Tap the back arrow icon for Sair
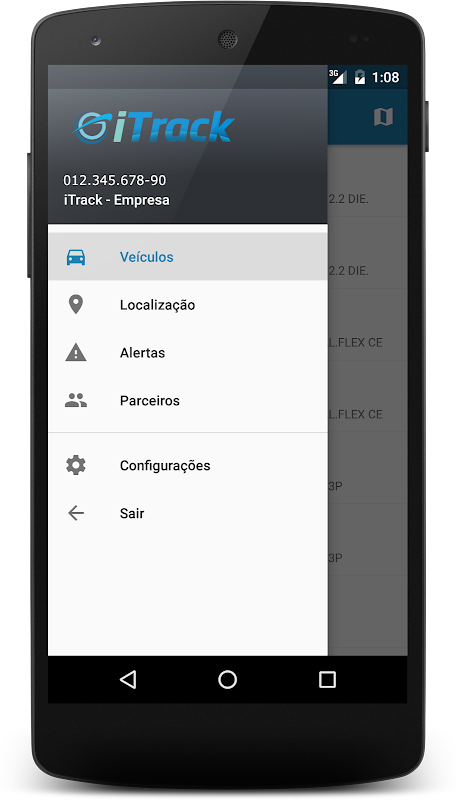This screenshot has height=800, width=456. [75, 513]
